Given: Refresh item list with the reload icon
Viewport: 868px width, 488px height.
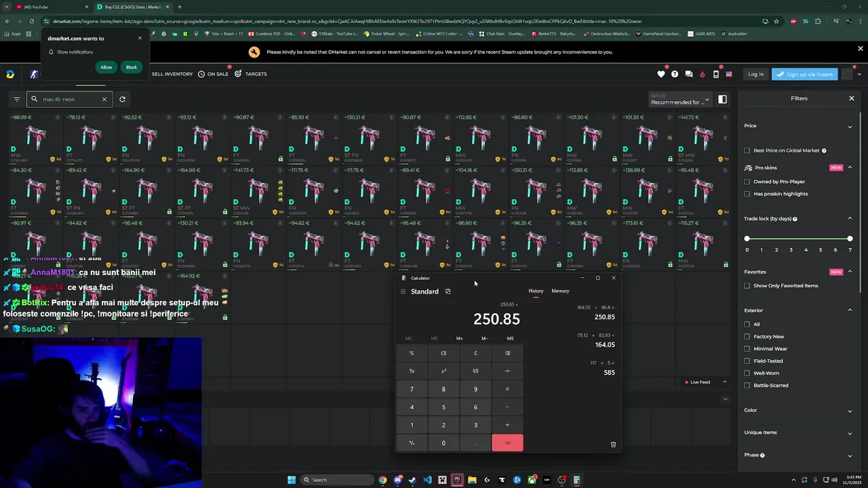Looking at the screenshot, I should (122, 99).
